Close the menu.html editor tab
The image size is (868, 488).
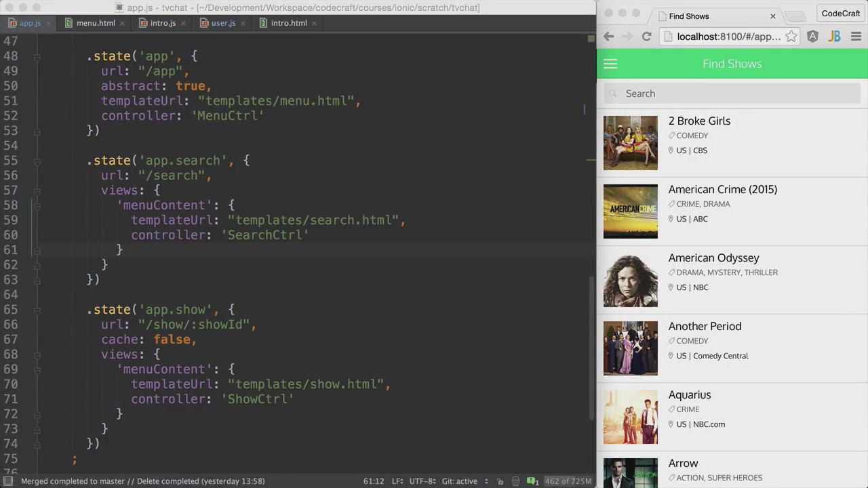(122, 23)
